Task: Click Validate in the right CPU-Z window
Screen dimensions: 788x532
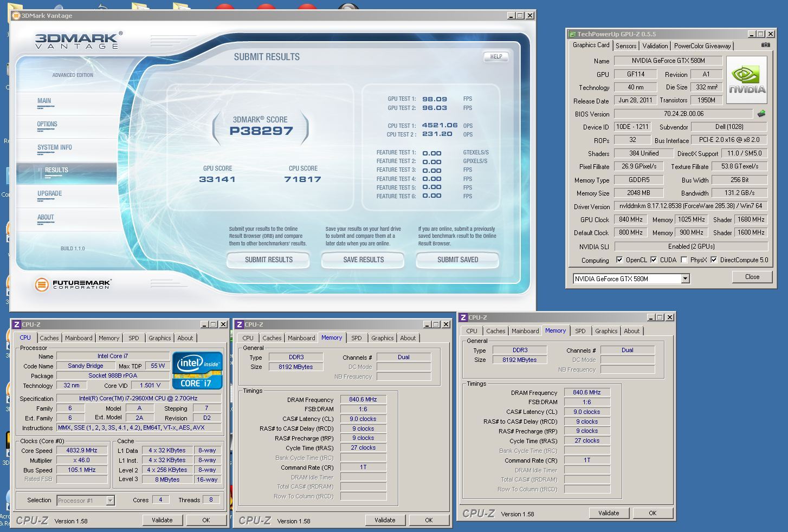Action: coord(609,513)
